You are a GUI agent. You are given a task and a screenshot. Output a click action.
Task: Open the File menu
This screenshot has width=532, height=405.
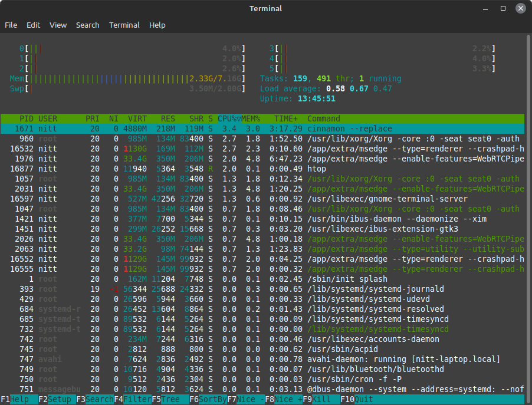11,25
